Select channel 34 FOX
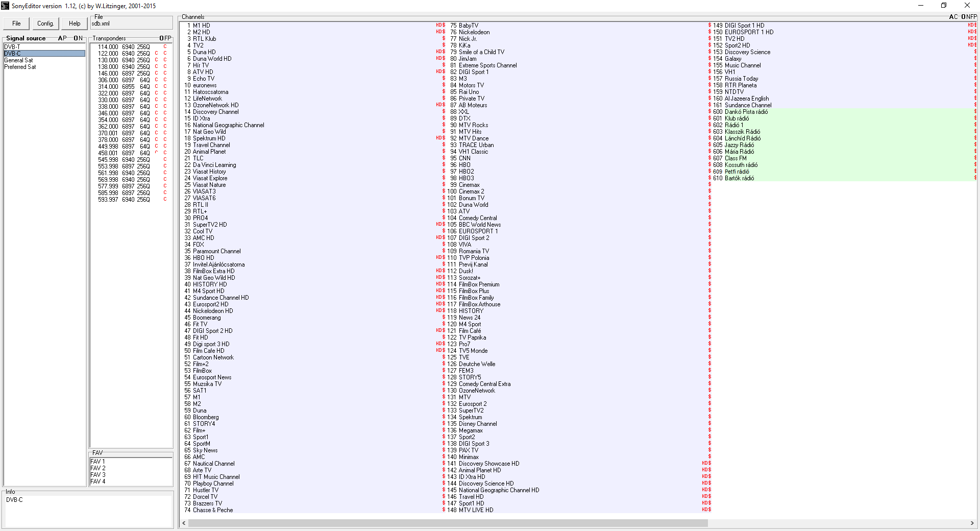The image size is (980, 531). [313, 245]
